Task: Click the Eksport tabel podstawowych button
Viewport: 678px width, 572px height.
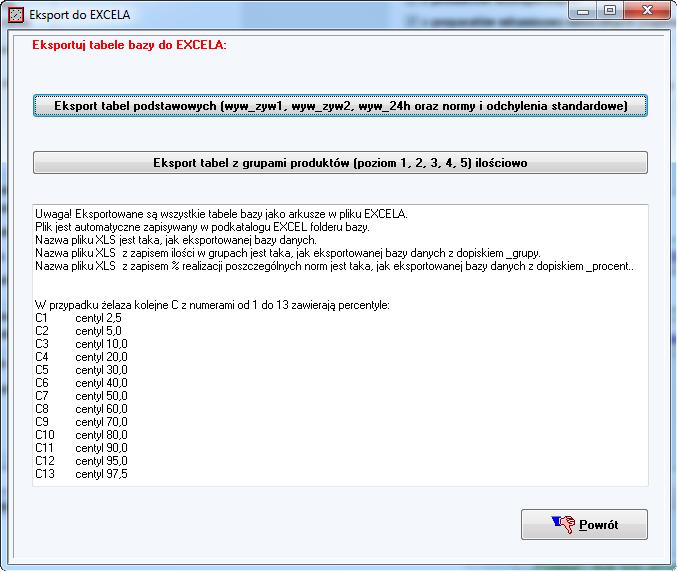Action: [x=340, y=106]
